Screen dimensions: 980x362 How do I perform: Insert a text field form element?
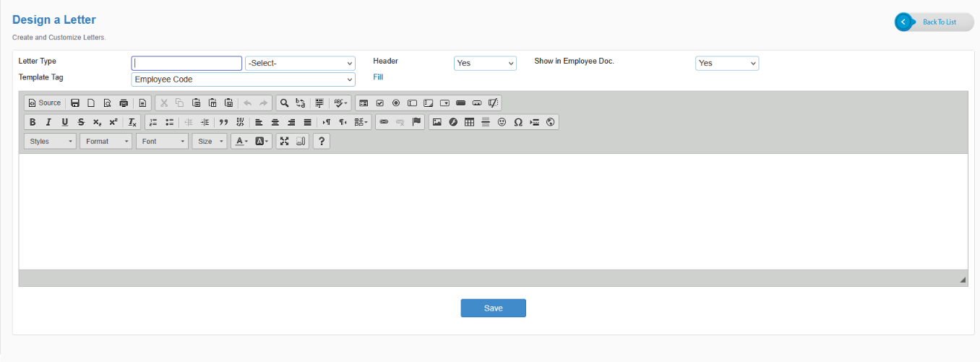pos(412,103)
